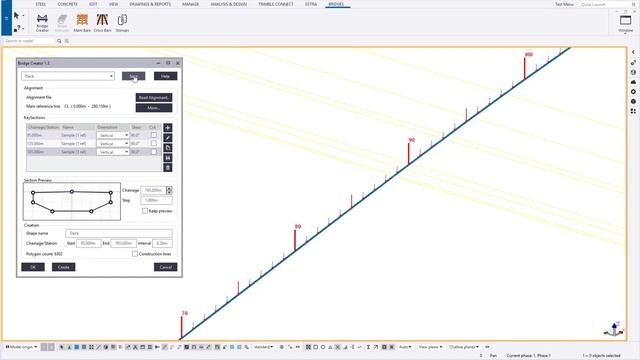
Task: Click the question mark help tool icon
Action: tap(17, 28)
